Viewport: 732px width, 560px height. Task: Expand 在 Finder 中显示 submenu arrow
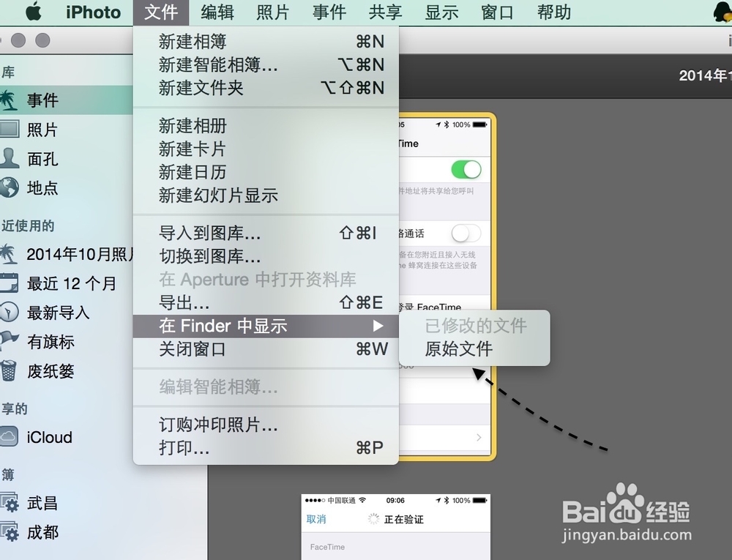click(x=378, y=326)
